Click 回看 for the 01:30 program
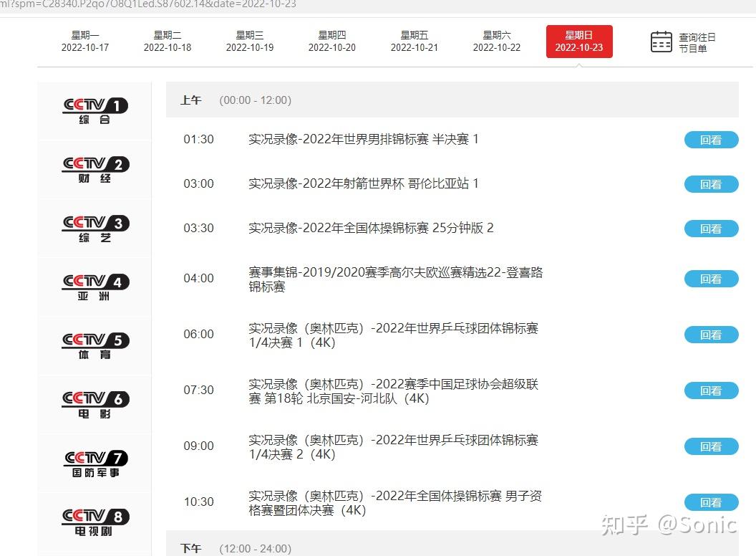 click(711, 140)
